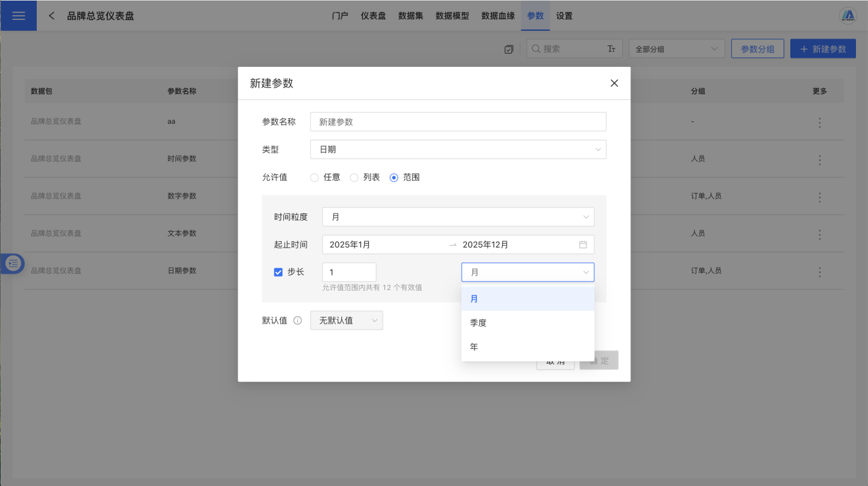
Task: Click the user avatar icon
Action: point(848,16)
